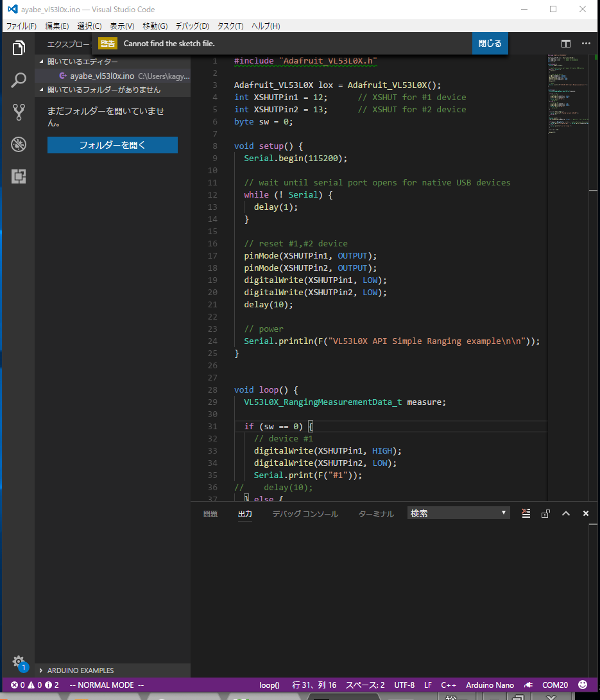Send feedback via the smiley icon
Viewport: 600px width, 700px height.
click(583, 685)
